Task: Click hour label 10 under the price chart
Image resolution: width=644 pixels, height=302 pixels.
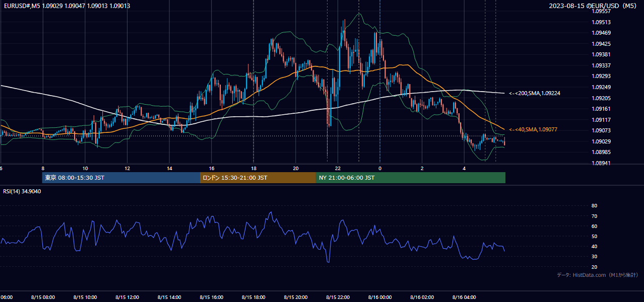Action: [85, 168]
